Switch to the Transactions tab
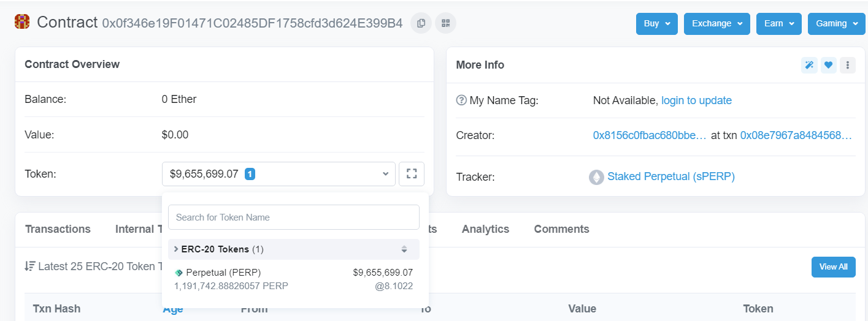Viewport: 868px width, 321px height. pos(58,229)
